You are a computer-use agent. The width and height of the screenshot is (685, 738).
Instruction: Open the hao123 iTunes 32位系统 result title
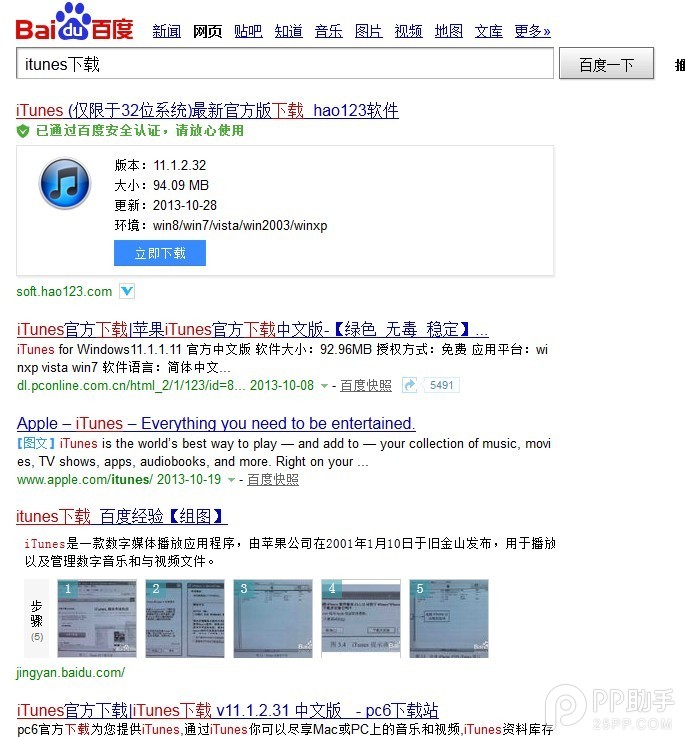(207, 111)
